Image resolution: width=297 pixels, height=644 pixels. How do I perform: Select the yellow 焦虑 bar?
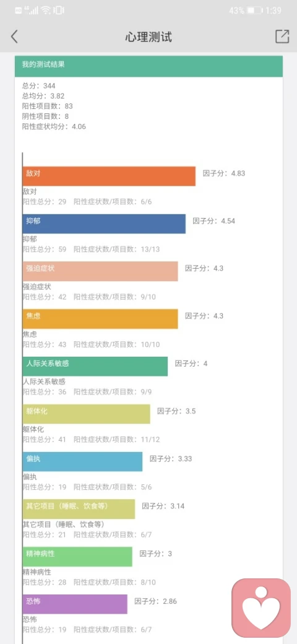click(x=100, y=319)
